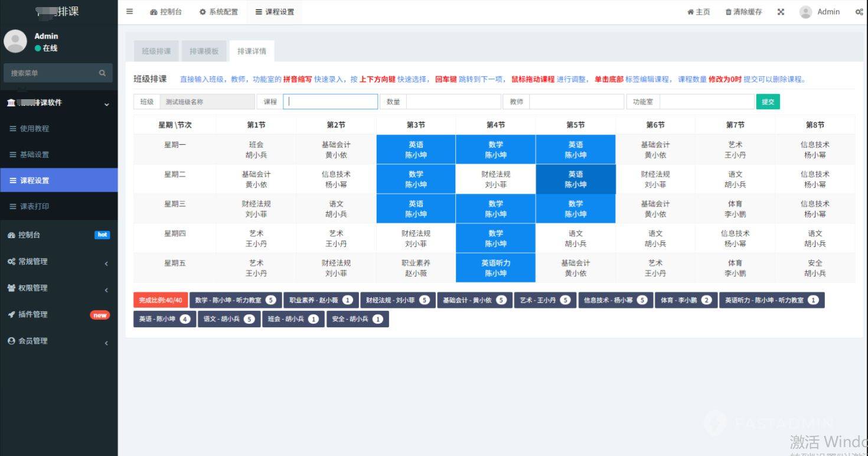This screenshot has height=456, width=868.
Task: Toggle the hot badge on 控制台
Action: 102,234
